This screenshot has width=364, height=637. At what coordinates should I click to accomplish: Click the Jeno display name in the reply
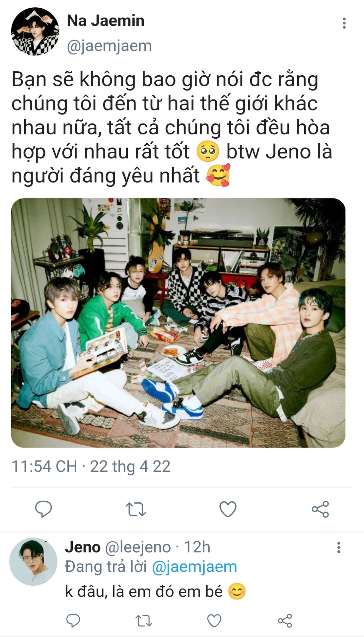[x=83, y=547]
